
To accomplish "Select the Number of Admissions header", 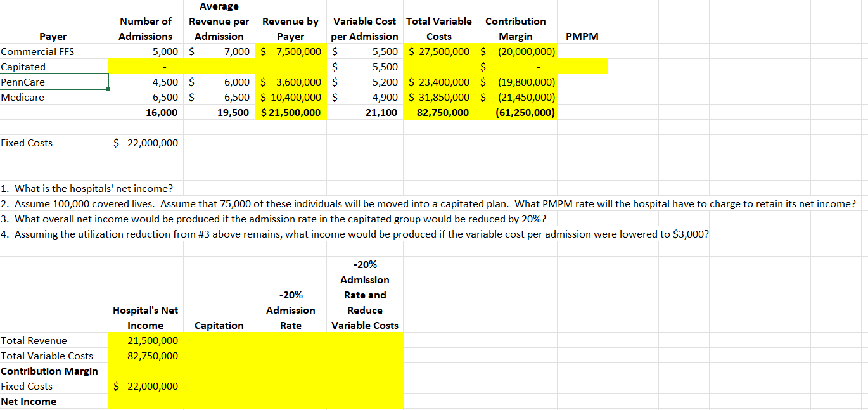I will tap(145, 29).
